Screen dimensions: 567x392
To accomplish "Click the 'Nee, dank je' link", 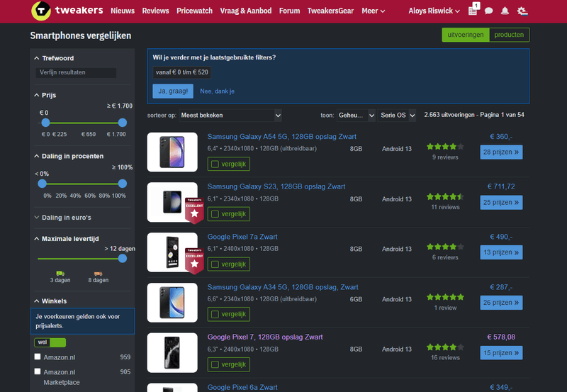I will tap(218, 91).
